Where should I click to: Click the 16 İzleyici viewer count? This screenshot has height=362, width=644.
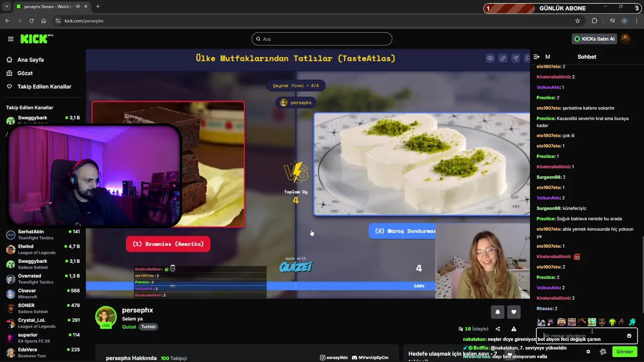473,329
